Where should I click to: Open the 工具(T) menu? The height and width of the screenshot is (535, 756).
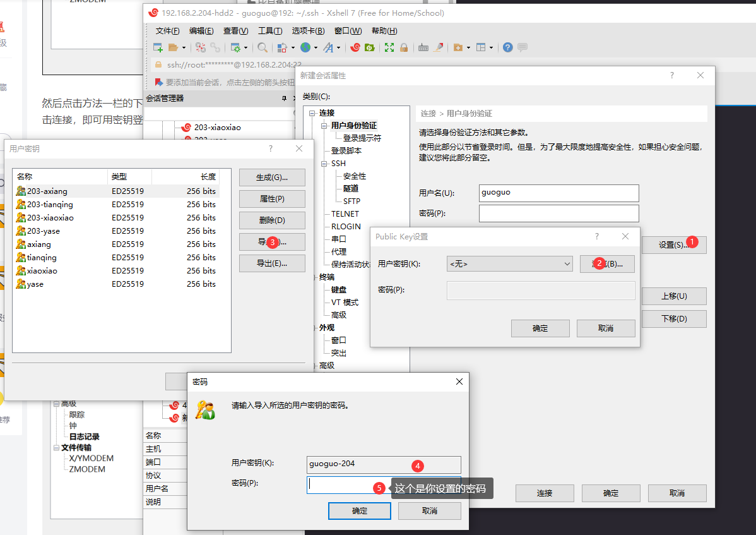pos(270,31)
